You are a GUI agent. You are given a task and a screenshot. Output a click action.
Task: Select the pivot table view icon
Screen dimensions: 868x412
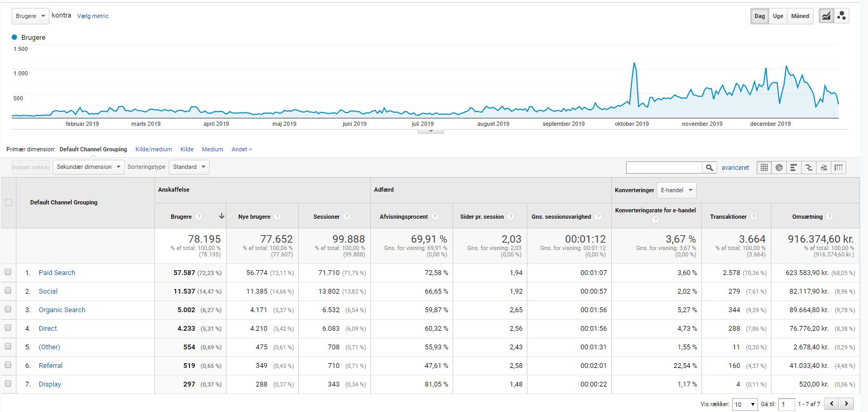click(838, 168)
